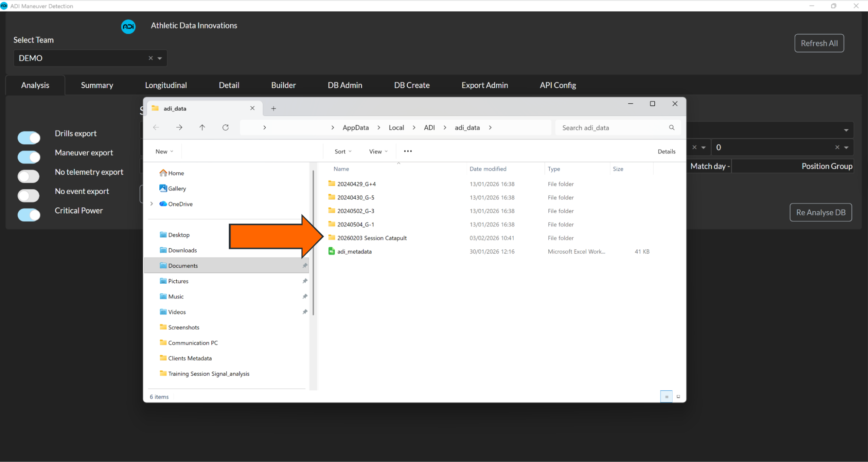Viewport: 868px width, 462px height.
Task: Open the DB Create tab
Action: point(412,85)
